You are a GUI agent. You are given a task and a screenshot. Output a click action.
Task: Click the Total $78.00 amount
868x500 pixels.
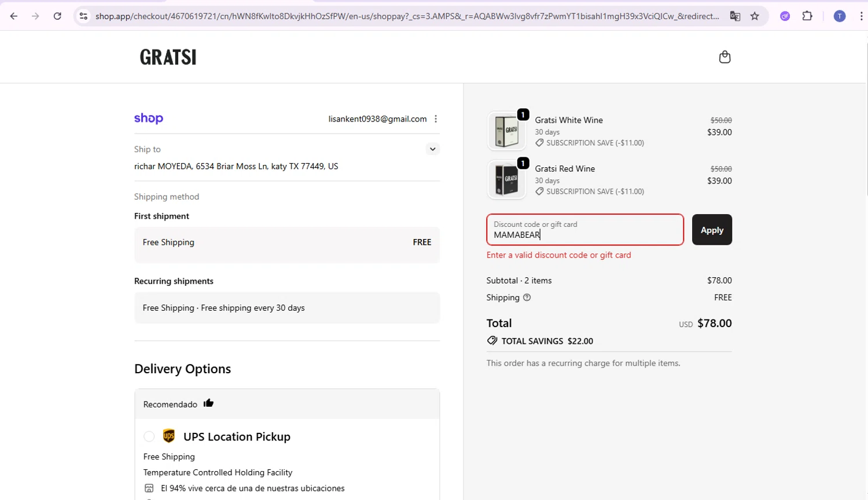[714, 323]
